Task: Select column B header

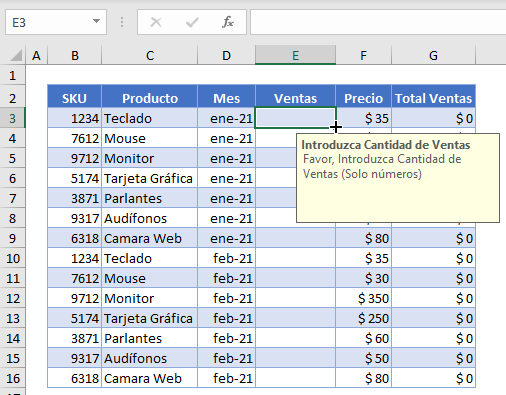Action: point(75,55)
